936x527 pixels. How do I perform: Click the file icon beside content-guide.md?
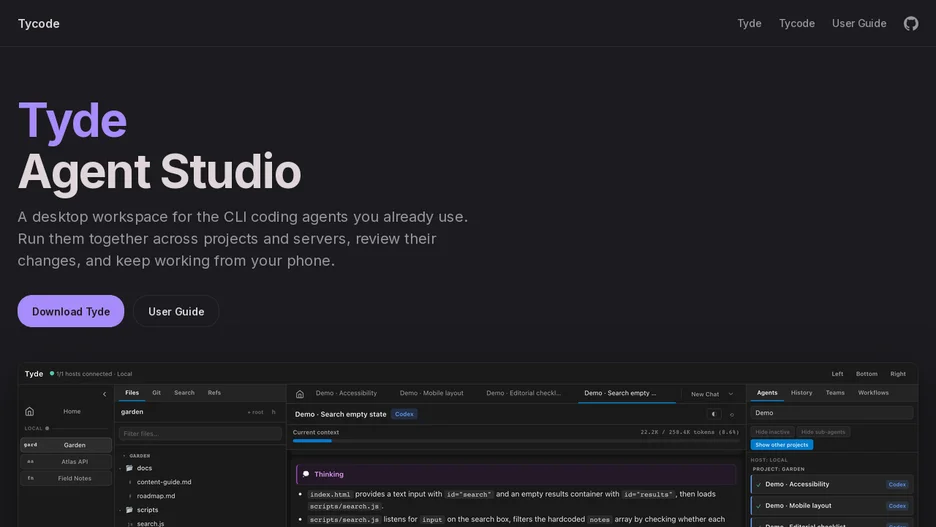tap(130, 482)
